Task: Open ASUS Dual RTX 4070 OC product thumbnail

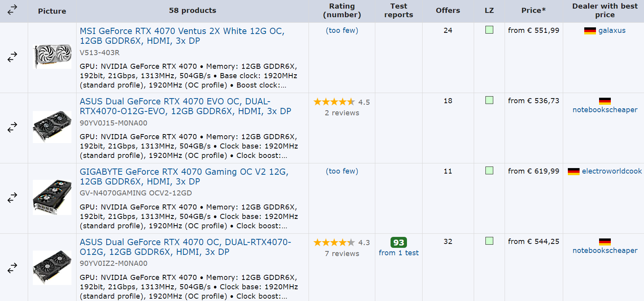Action: [52, 268]
